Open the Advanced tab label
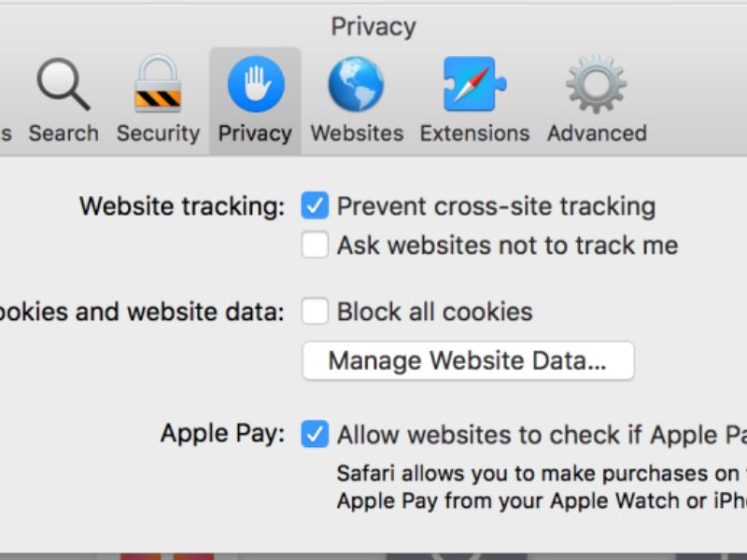Screen dimensions: 747x560 pos(597,133)
